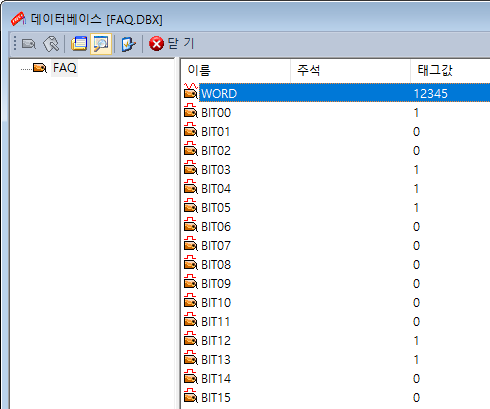The image size is (490, 409).
Task: Click the toolbar drag handle grip
Action: coord(15,44)
